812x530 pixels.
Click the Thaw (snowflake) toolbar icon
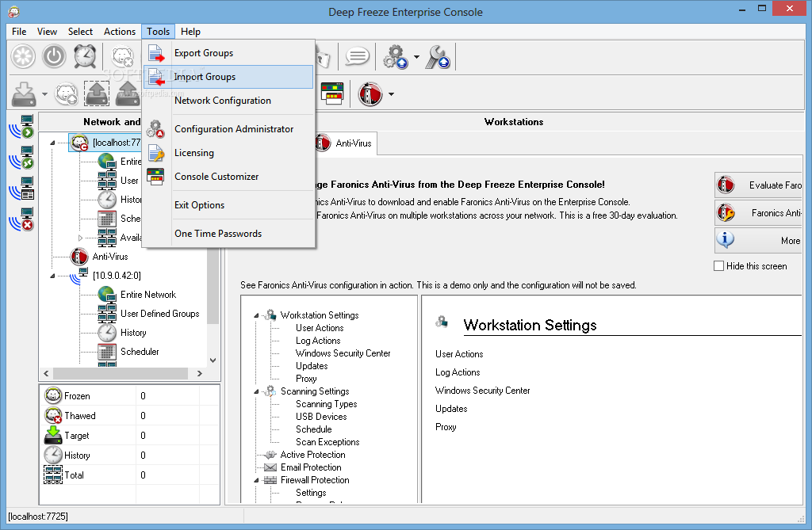(23, 56)
